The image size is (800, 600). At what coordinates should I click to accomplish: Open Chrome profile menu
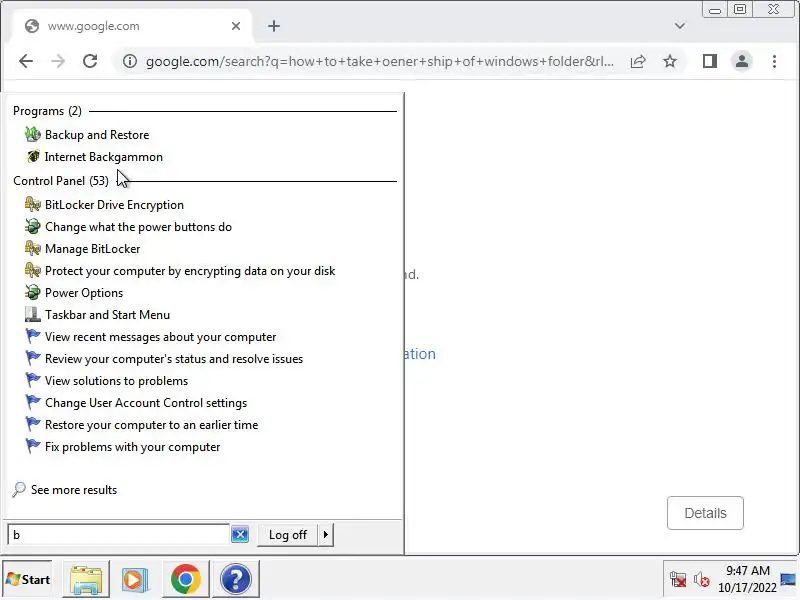click(742, 61)
